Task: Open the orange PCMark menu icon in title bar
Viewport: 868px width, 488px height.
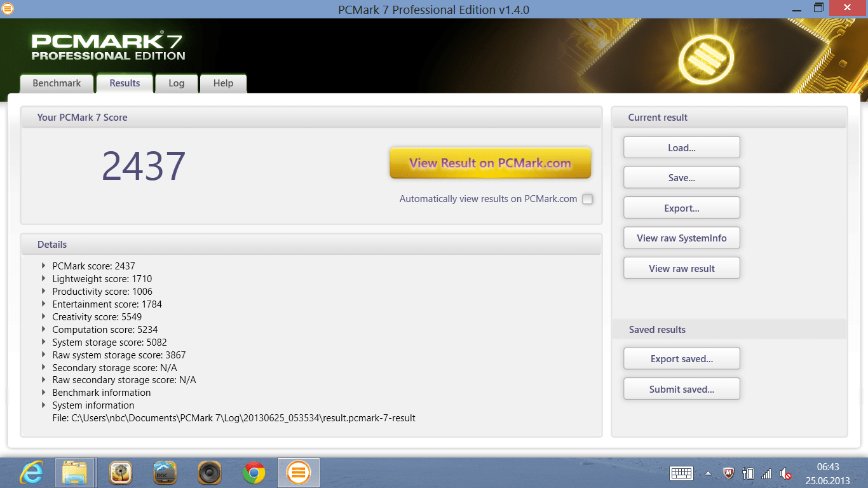Action: pyautogui.click(x=8, y=8)
